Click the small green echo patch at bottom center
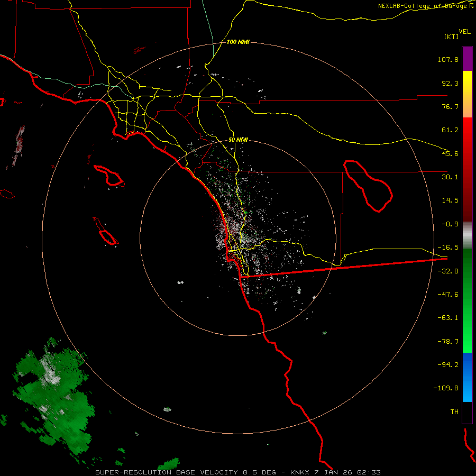 pos(169,463)
